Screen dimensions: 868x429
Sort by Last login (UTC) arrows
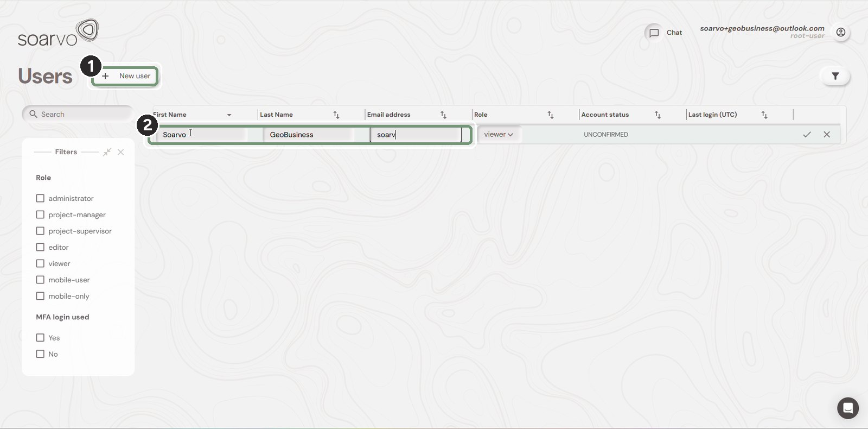[x=764, y=115]
